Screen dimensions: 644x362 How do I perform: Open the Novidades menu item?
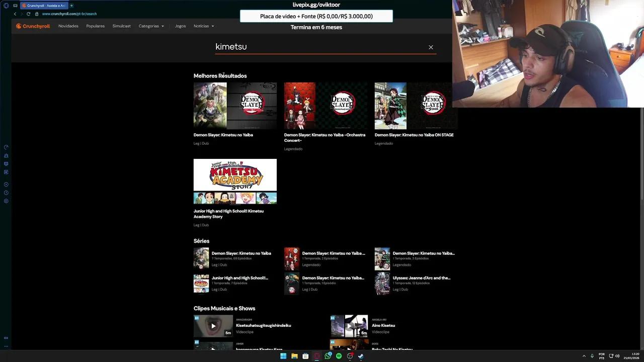coord(68,26)
